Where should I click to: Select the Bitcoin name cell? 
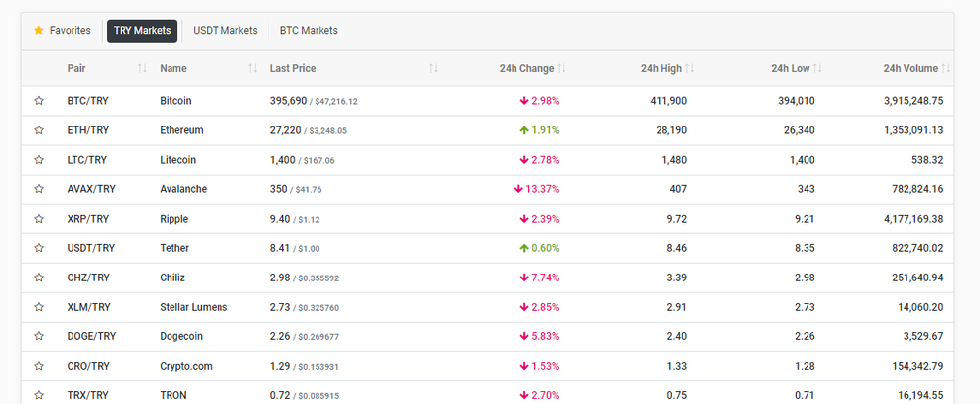click(175, 101)
